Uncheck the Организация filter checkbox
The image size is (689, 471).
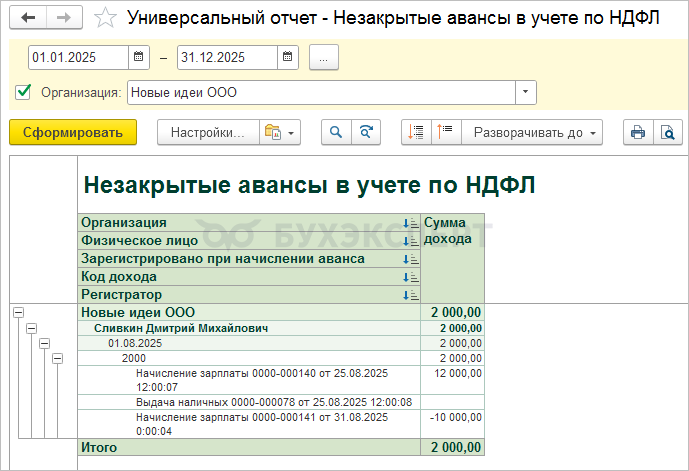coord(24,93)
